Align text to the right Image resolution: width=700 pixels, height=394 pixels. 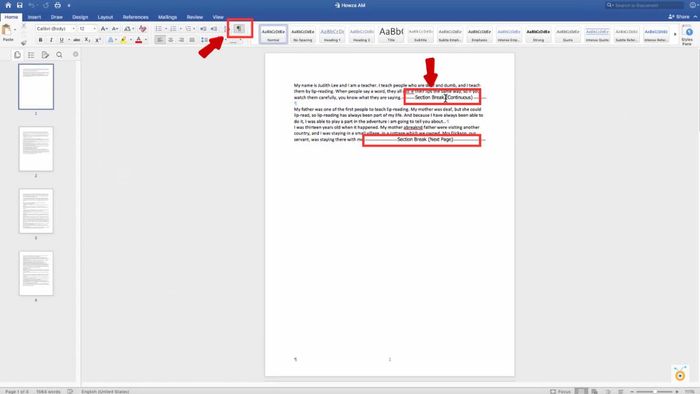[181, 40]
